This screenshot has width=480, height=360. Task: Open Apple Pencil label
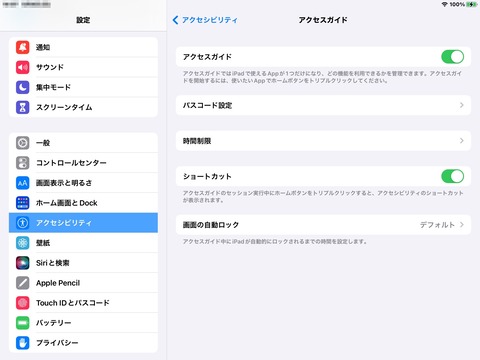[x=58, y=283]
